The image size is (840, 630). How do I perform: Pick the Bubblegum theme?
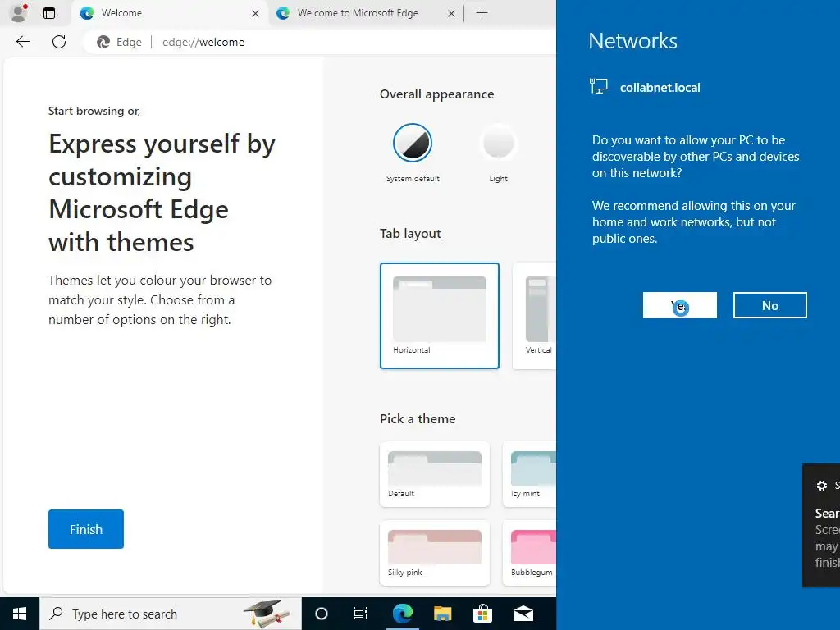click(530, 553)
